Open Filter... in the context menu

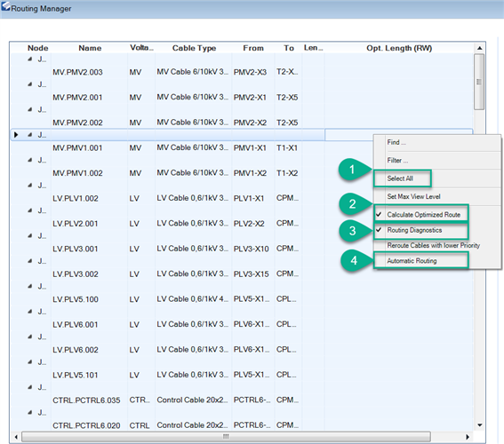pos(397,160)
